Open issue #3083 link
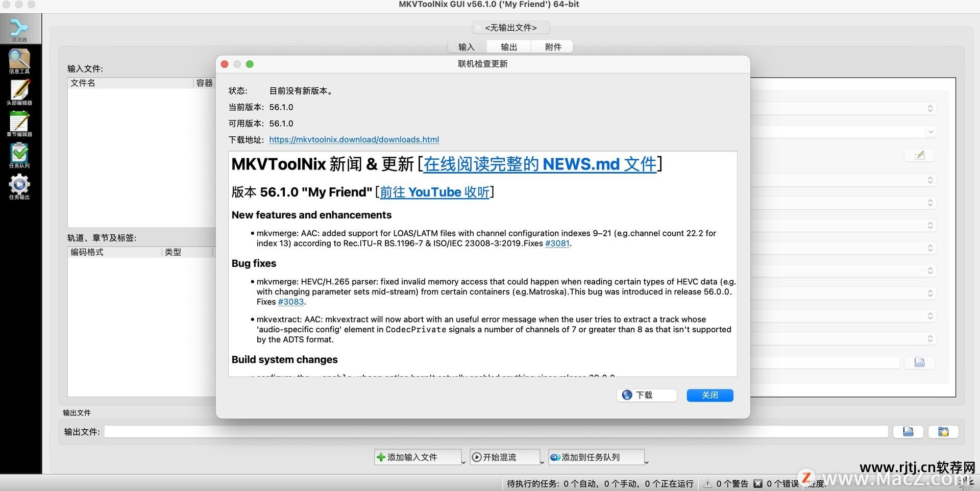Image resolution: width=980 pixels, height=491 pixels. point(291,302)
